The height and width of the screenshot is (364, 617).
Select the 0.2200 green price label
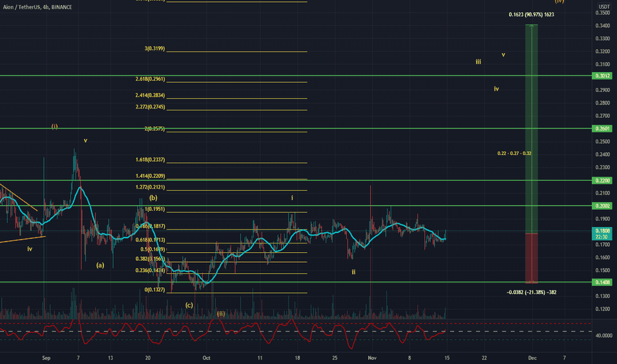602,181
